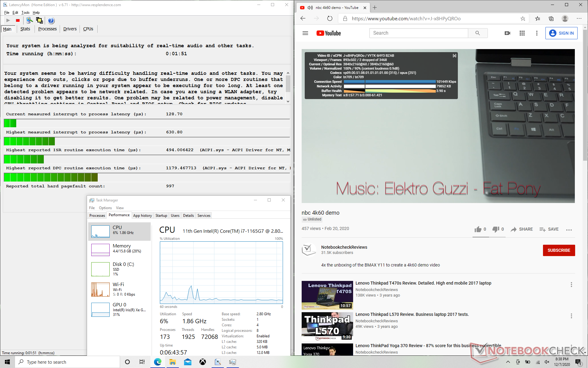Click the red Stop monitoring button

click(x=18, y=21)
